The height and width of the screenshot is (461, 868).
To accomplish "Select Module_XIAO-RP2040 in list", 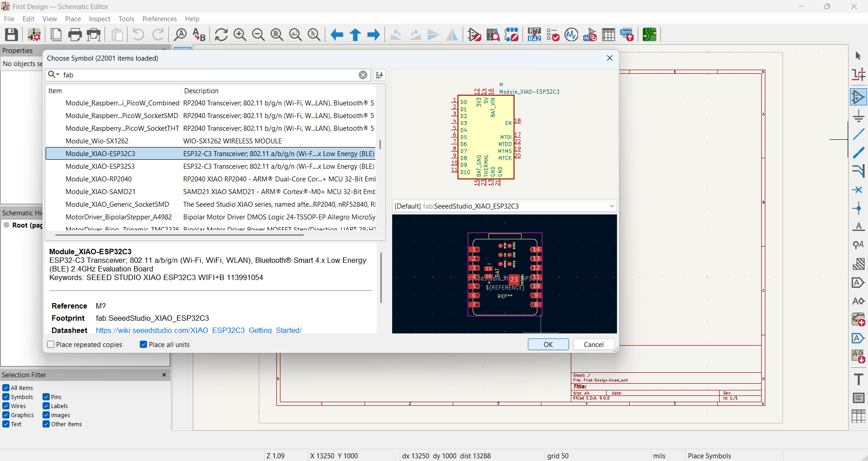I will coord(211,179).
